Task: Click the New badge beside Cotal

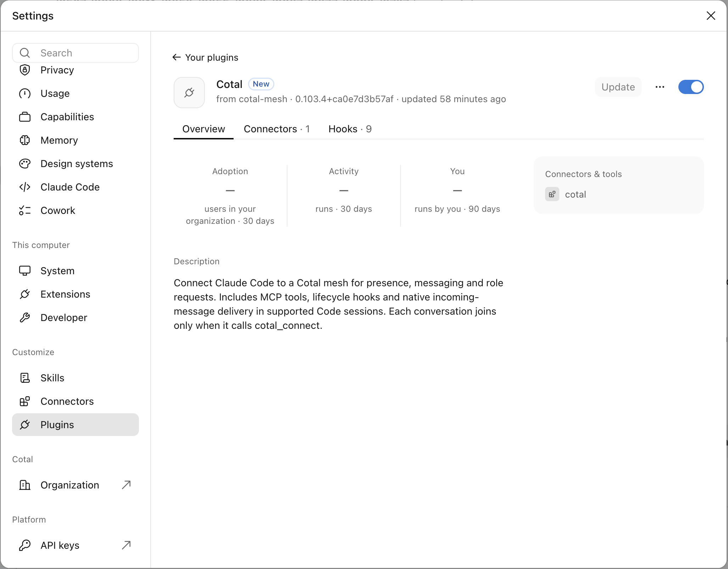Action: (x=261, y=84)
